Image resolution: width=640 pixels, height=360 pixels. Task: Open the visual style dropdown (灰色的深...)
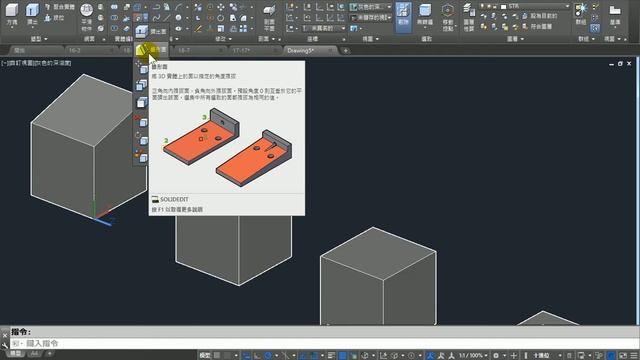[371, 7]
